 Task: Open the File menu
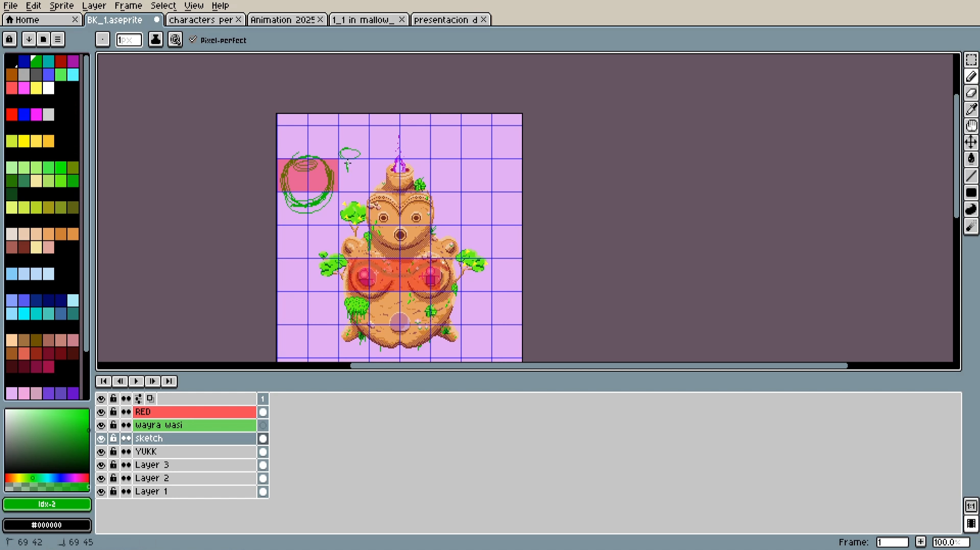(10, 6)
